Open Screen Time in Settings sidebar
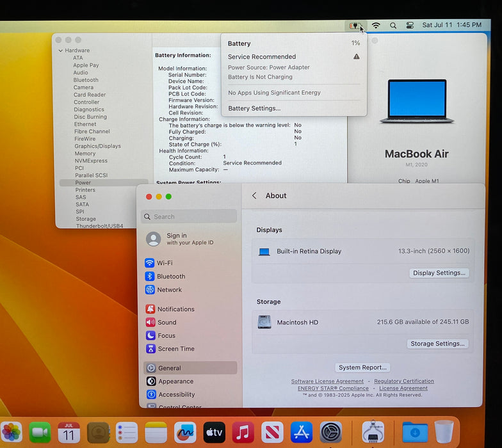Viewport: 502px width, 448px height. click(170, 349)
